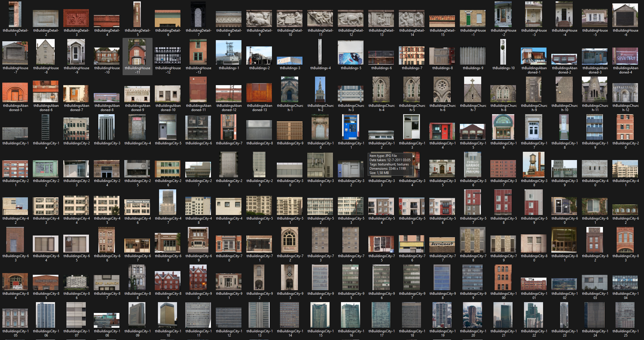The image size is (644, 340).
Task: Click thBuildingsCity-16 arched window thumbnail
Action: pyautogui.click(x=503, y=127)
